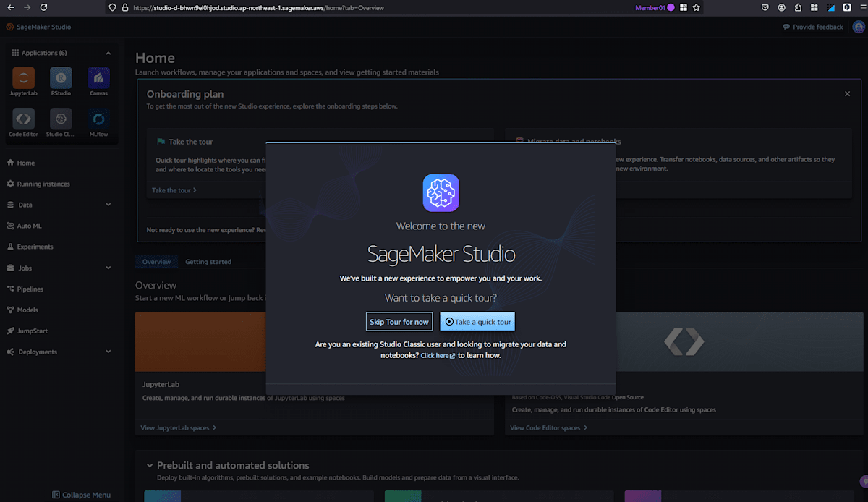Open the Canvas application icon
868x502 pixels.
[98, 78]
